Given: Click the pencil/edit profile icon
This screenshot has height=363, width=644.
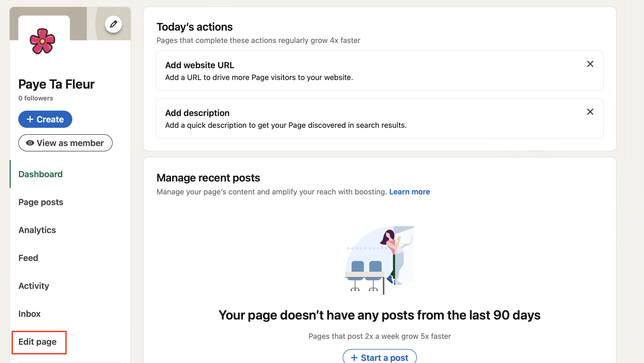Looking at the screenshot, I should click(113, 24).
